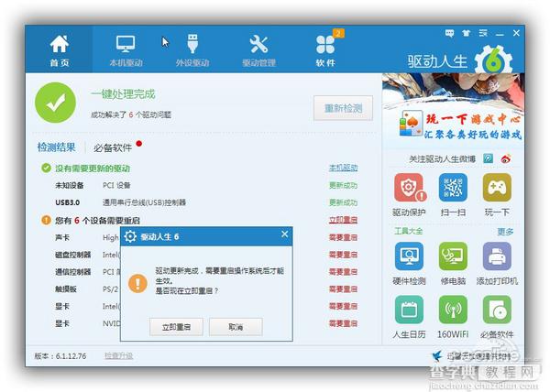Viewport: 550px width, 392px height.
Task: Close the 驱动人生 6 dialog
Action: point(284,234)
